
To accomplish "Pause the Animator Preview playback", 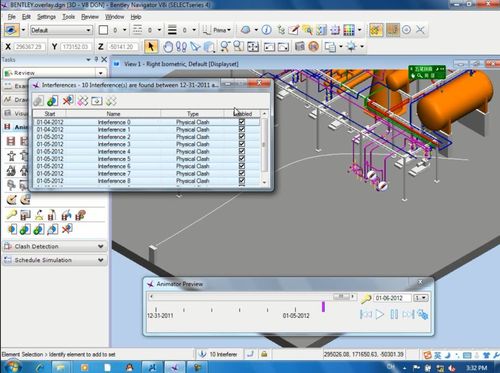I will (394, 314).
